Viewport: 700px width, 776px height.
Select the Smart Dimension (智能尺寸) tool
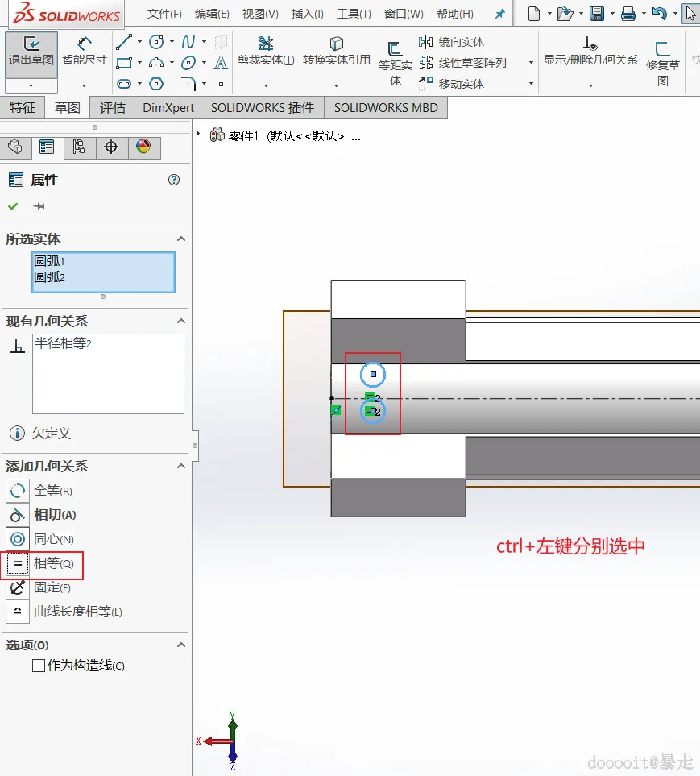(x=84, y=52)
